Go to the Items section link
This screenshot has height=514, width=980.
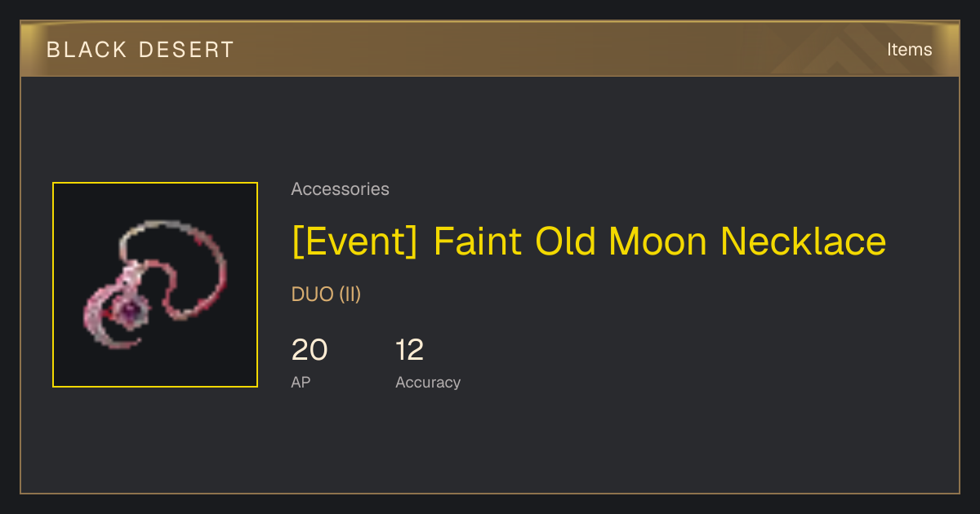tap(909, 50)
